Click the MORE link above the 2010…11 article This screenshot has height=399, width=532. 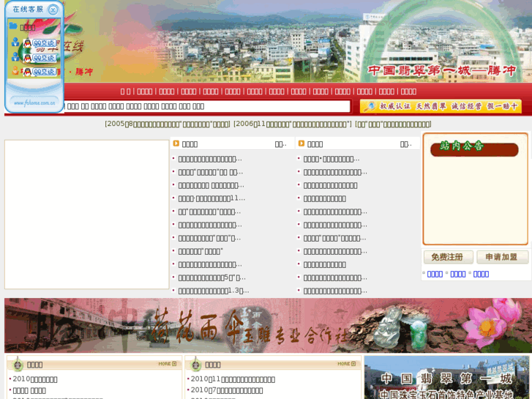(346, 364)
